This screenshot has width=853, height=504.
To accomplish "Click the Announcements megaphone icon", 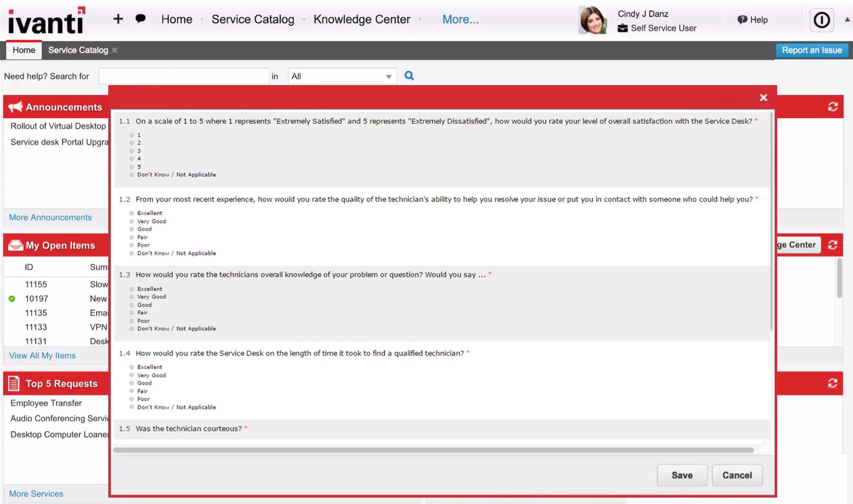I will [15, 107].
